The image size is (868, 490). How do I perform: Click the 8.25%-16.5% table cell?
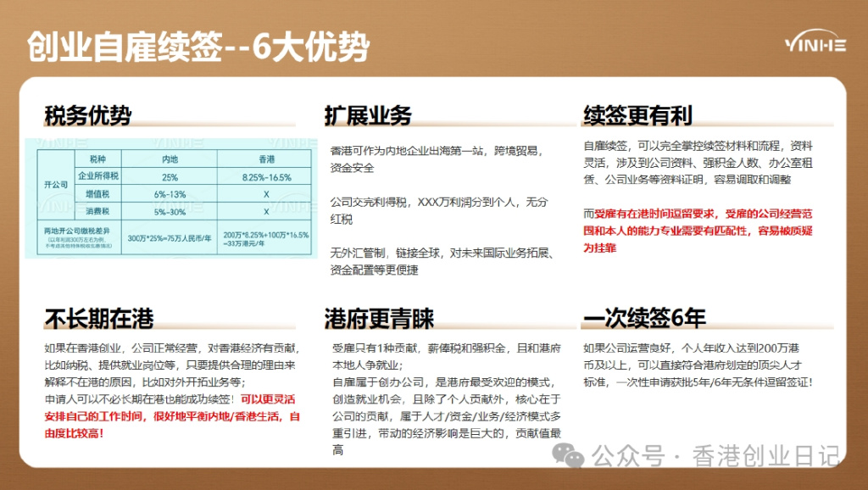[266, 177]
